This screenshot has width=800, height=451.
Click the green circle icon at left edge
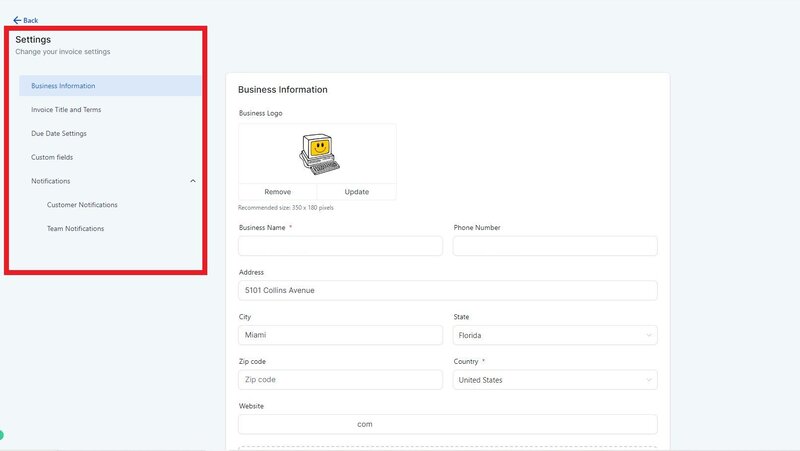(x=1, y=435)
